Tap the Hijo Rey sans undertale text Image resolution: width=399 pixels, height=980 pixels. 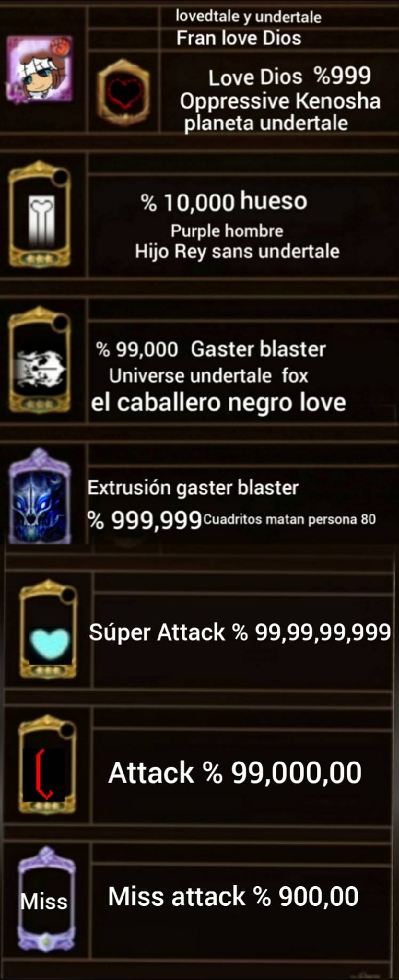pos(237,251)
